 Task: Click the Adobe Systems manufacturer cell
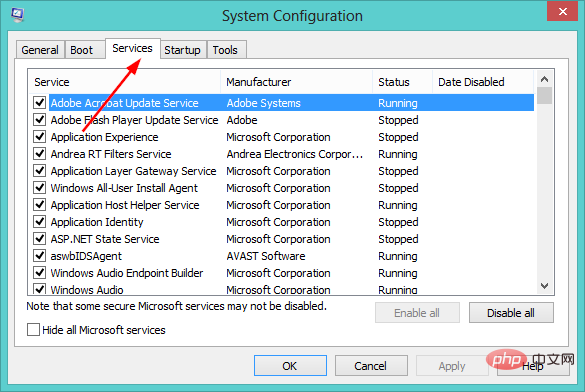263,103
